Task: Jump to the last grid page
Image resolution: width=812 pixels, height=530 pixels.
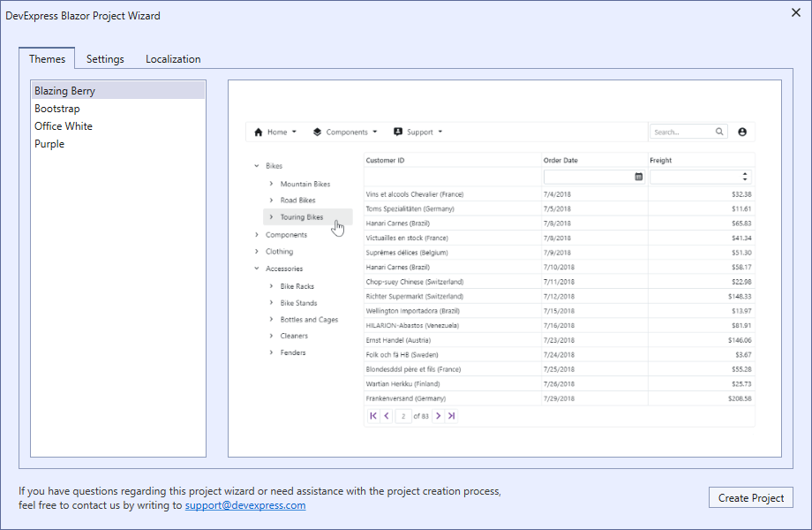Action: [452, 415]
